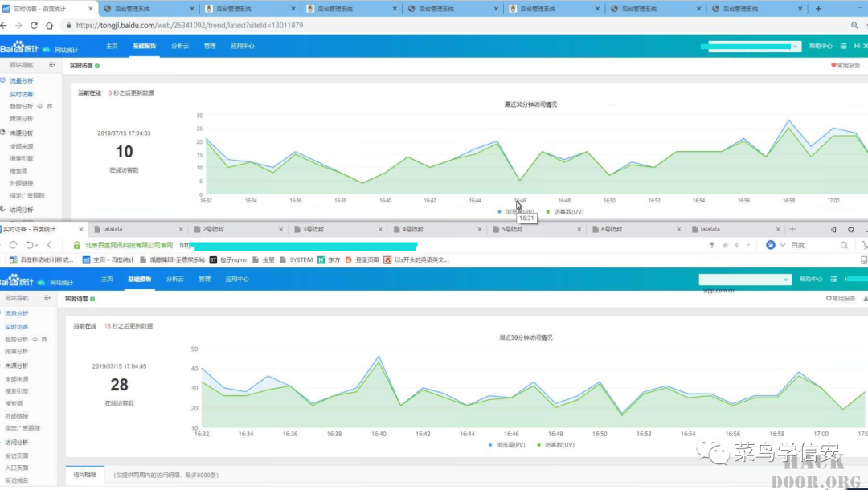Open undo history dropdown in lower toolbar
The width and height of the screenshot is (868, 490).
[x=36, y=245]
